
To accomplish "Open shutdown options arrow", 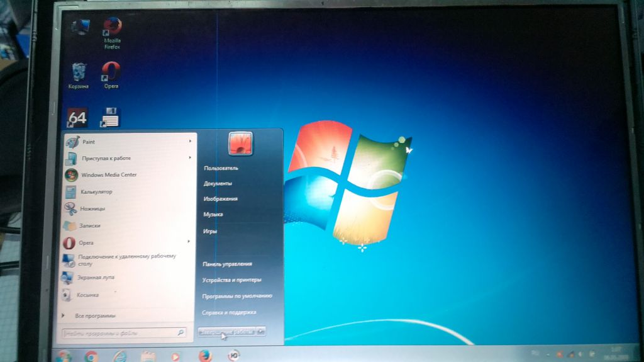I will pos(261,332).
